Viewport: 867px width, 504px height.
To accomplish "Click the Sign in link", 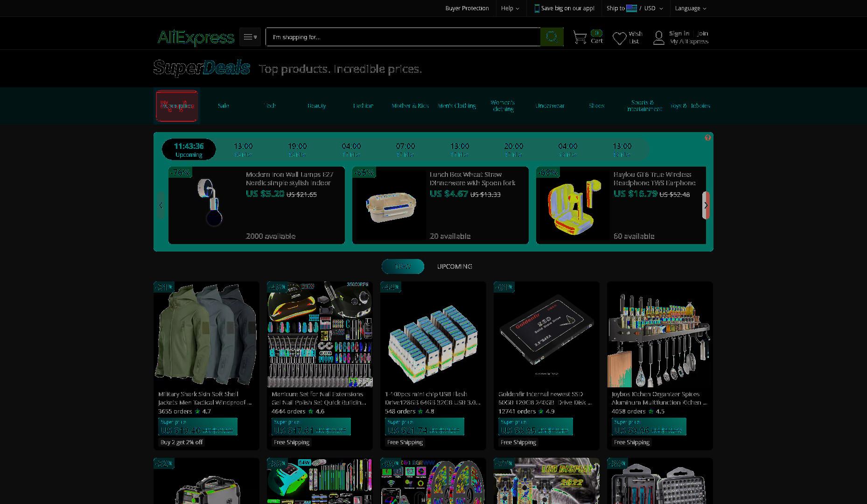I will pos(679,34).
